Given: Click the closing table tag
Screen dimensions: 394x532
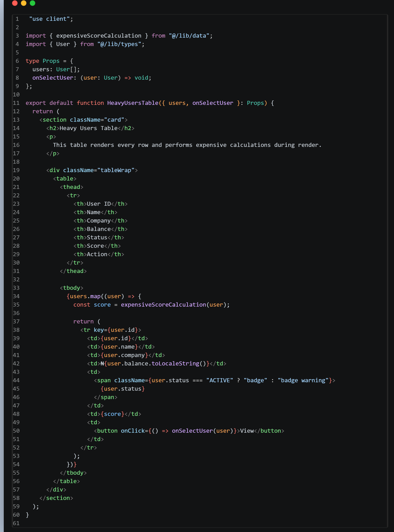Looking at the screenshot, I should pos(66,481).
